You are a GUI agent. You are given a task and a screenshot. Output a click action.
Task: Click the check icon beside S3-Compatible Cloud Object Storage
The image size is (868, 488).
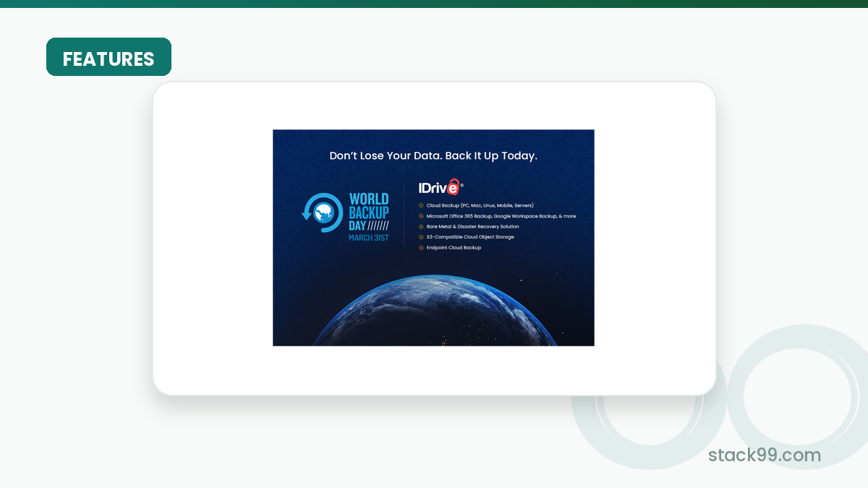(421, 237)
